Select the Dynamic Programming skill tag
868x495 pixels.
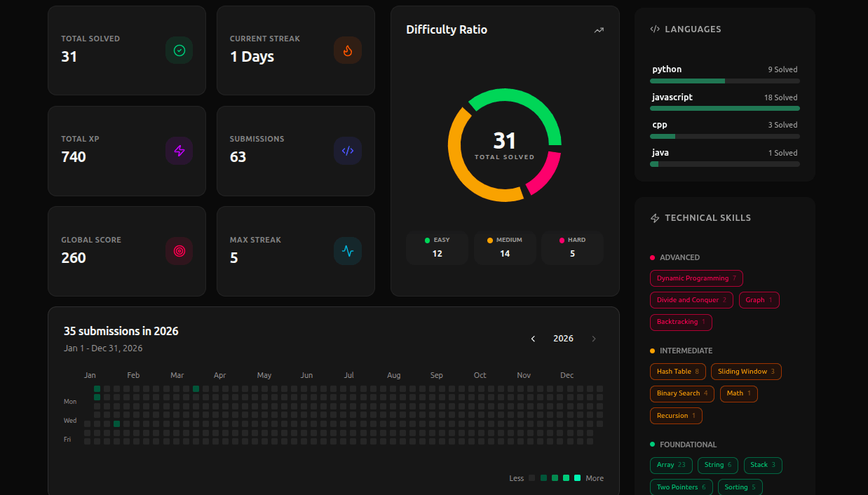[696, 278]
